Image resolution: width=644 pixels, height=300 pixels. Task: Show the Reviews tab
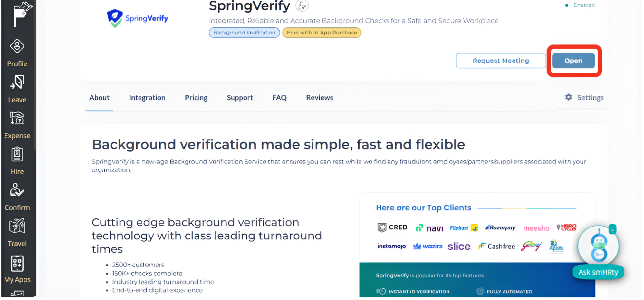coord(319,98)
